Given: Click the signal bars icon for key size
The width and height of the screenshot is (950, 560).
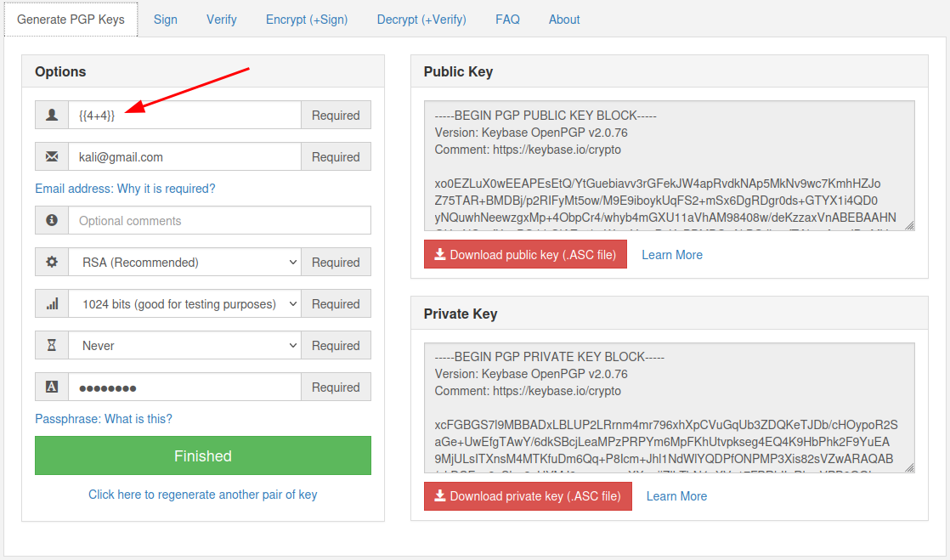Looking at the screenshot, I should click(52, 304).
